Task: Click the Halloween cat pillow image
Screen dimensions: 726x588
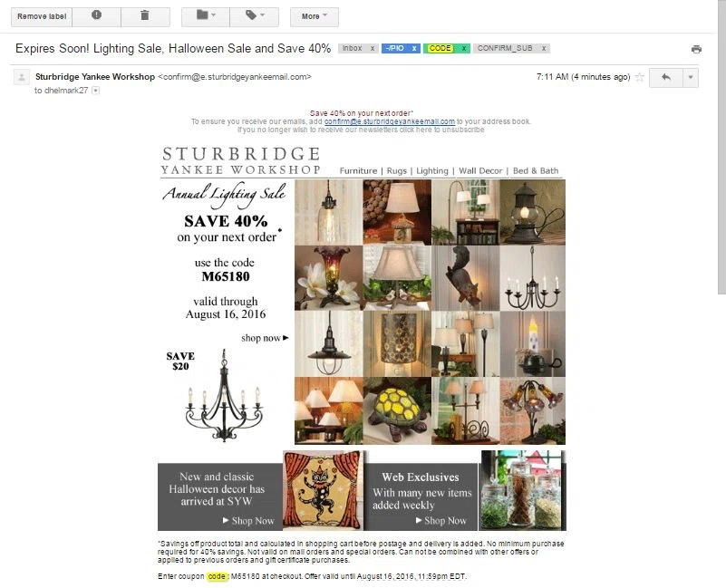Action: [323, 490]
